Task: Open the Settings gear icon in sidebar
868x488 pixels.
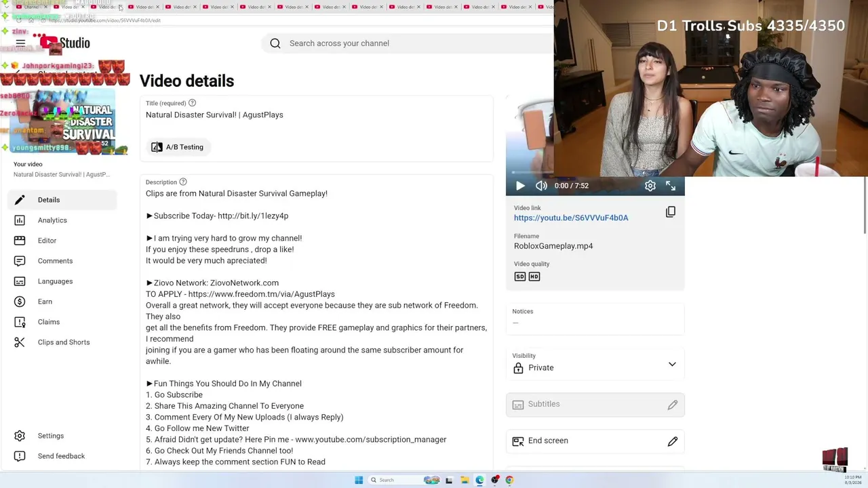Action: click(x=20, y=436)
